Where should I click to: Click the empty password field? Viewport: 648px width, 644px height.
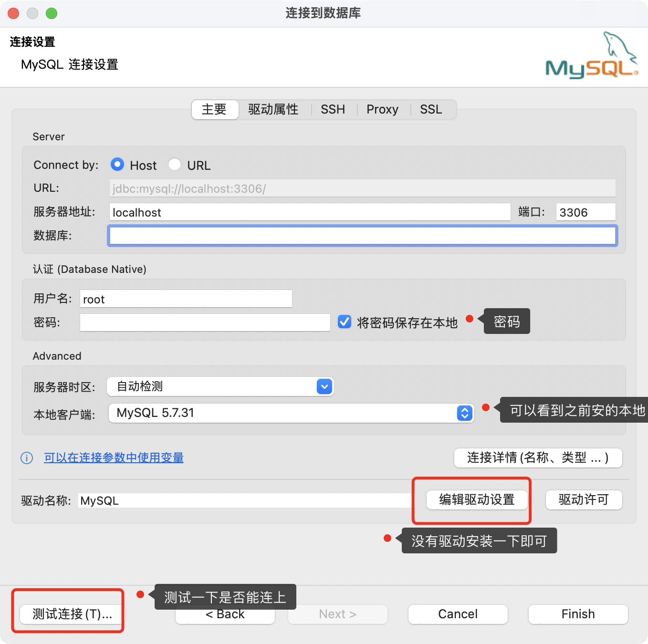[205, 322]
